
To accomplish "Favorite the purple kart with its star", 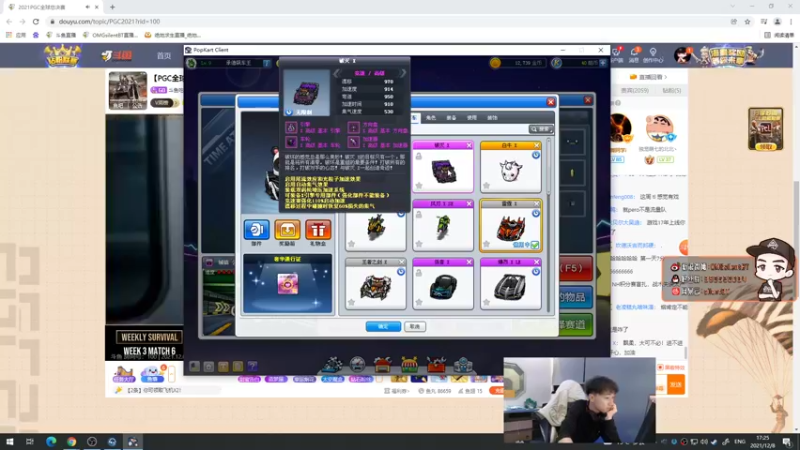I will click(419, 186).
